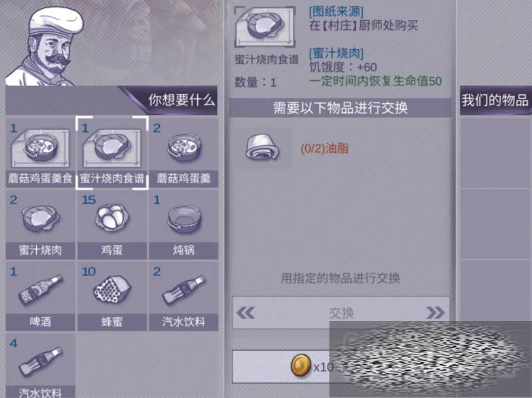This screenshot has width=532, height=398.
Task: Select the 蘑菇鸡蛋羹食谱 recipe blueprint item
Action: tap(40, 153)
